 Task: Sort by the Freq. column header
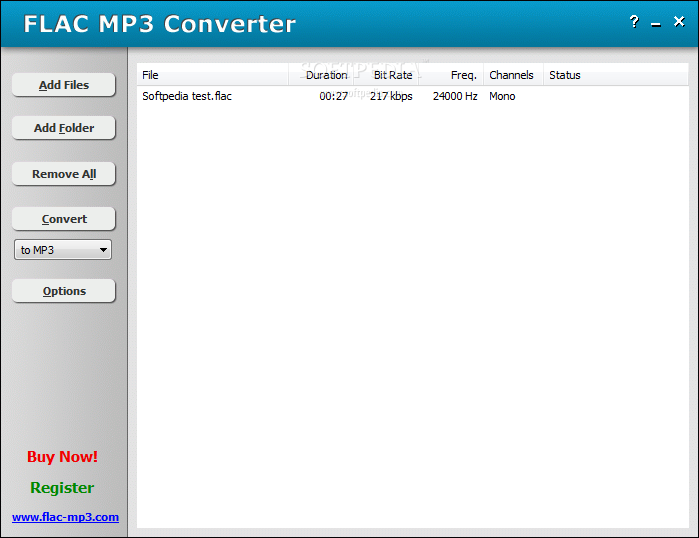pyautogui.click(x=451, y=75)
